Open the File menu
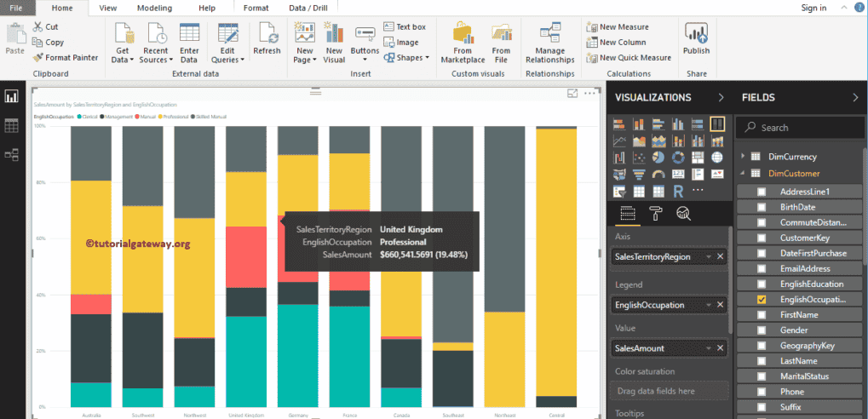This screenshot has height=419, width=868. (16, 8)
